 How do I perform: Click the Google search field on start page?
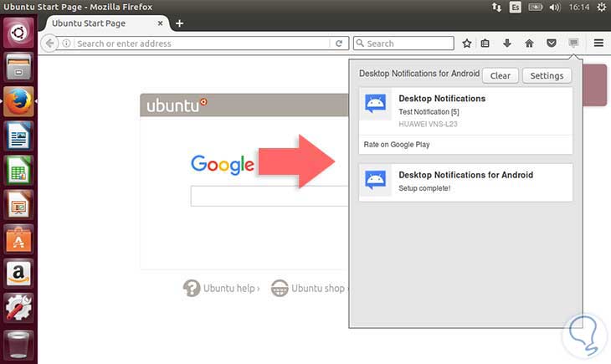270,196
